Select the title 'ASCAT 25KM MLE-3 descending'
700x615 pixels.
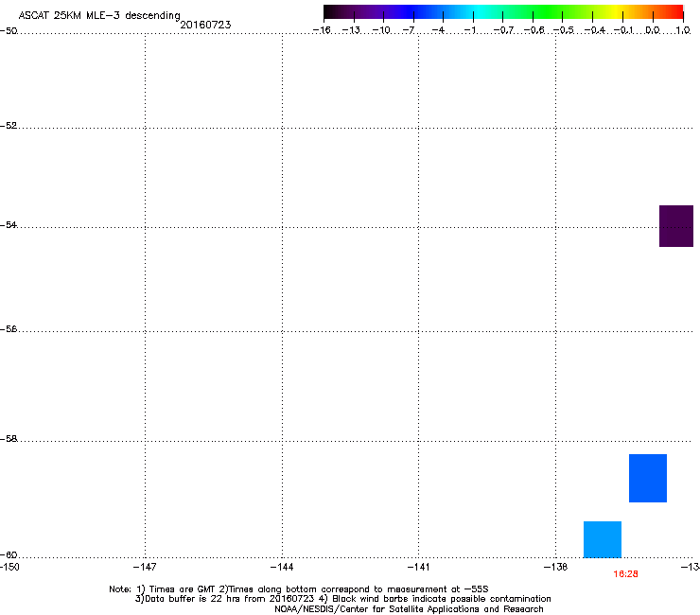pyautogui.click(x=99, y=15)
